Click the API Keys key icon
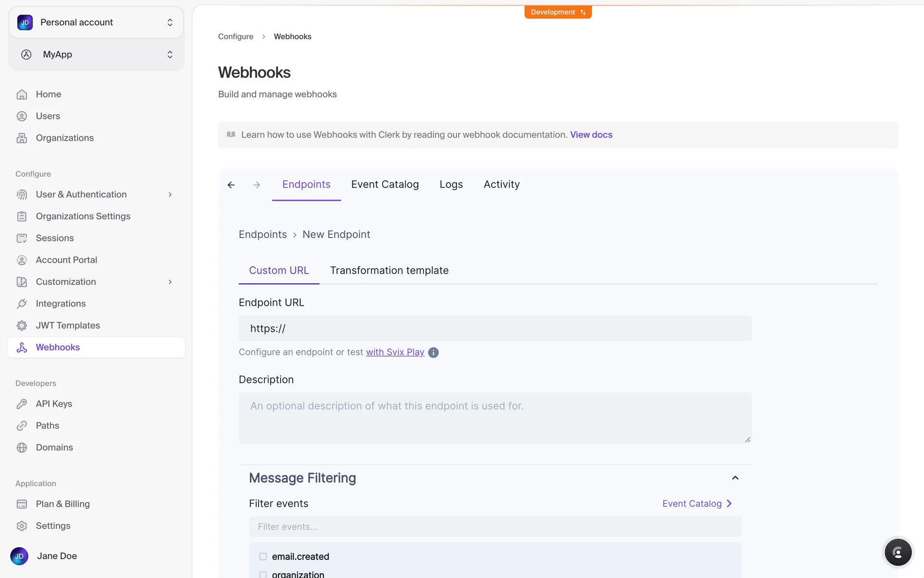 pos(22,404)
